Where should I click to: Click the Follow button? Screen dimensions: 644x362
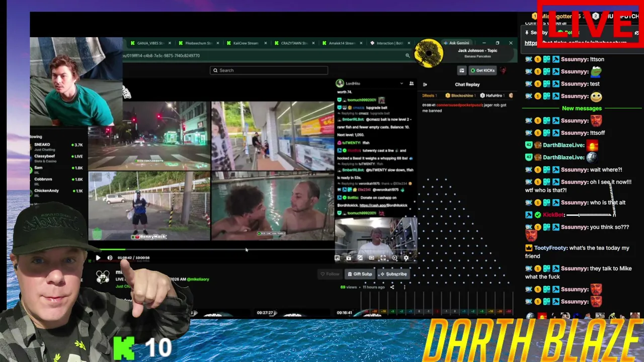click(x=330, y=274)
